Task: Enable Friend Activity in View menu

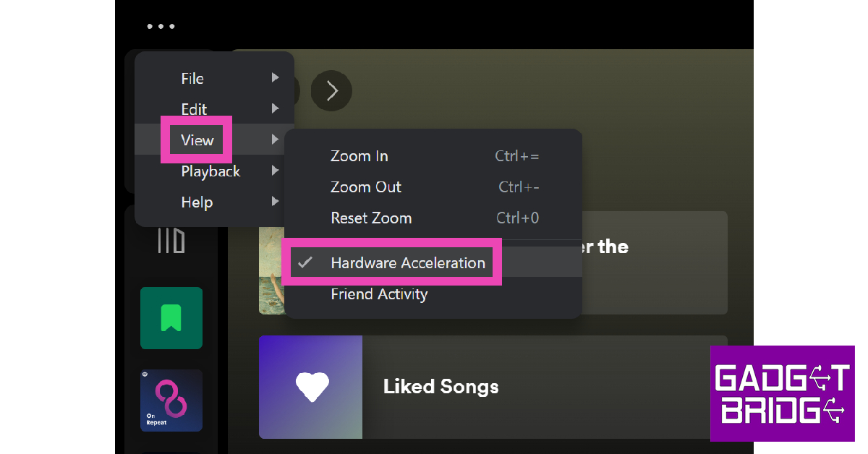Action: point(379,294)
